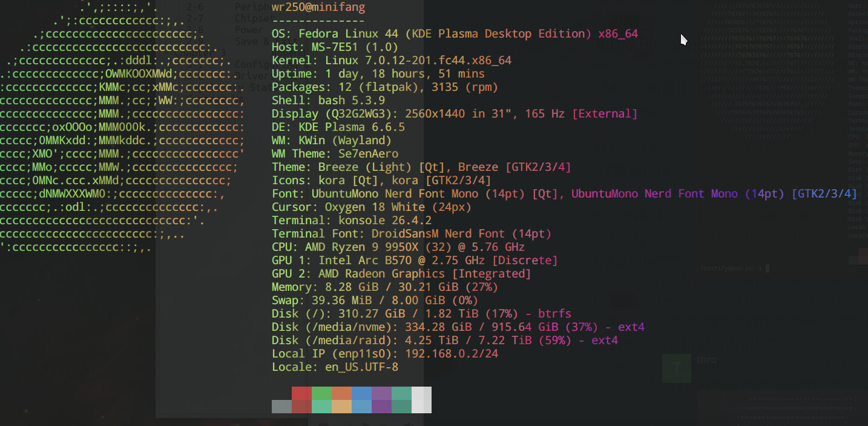Select the Theme: Breeze (Light) line
Screen dimensions: 868x426
pos(421,167)
